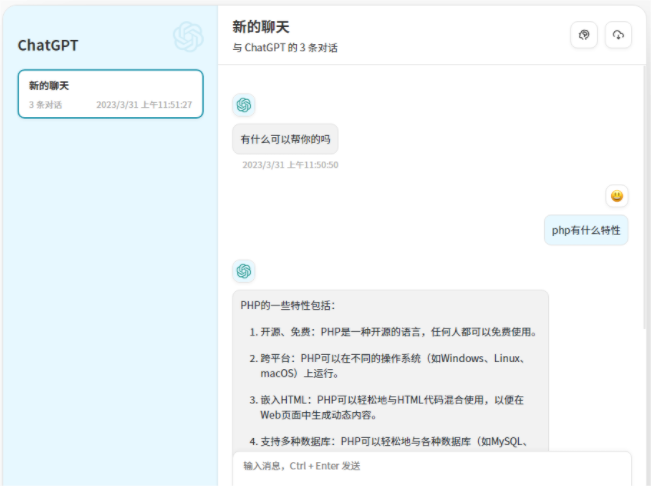Click the cloud download export icon

(x=617, y=35)
